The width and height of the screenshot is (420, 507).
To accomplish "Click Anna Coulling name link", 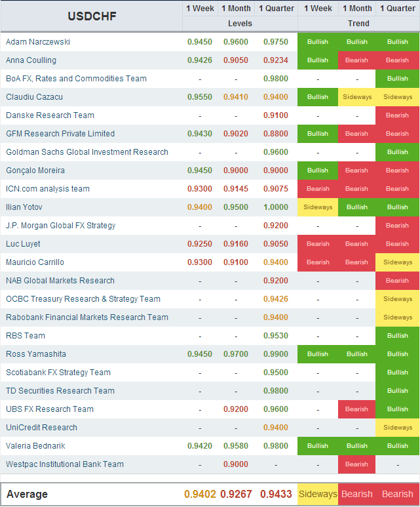I will (31, 60).
